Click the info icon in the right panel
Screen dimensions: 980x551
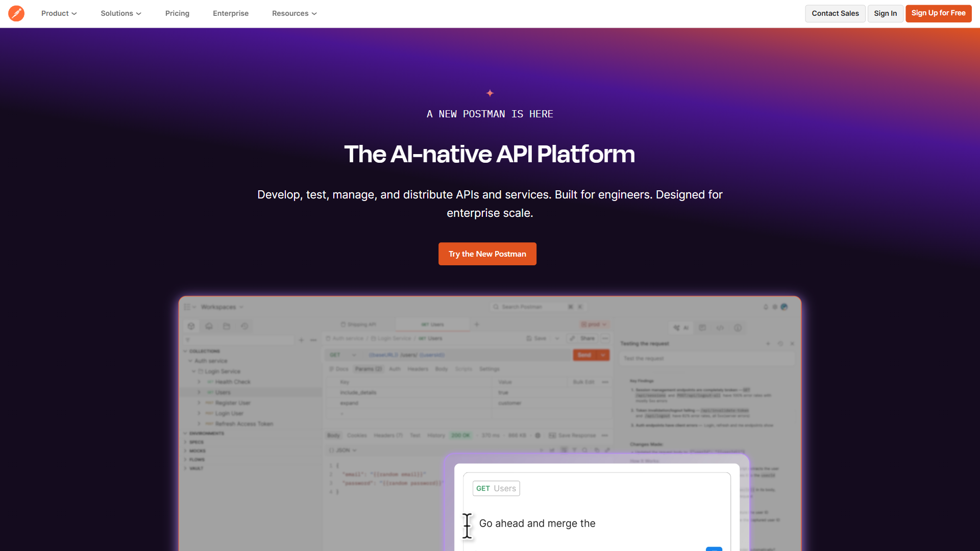[738, 328]
